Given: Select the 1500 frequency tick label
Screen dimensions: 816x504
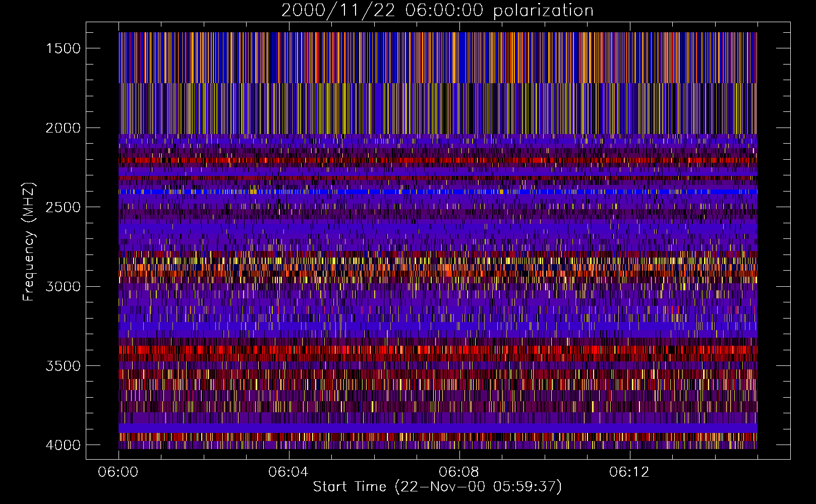Looking at the screenshot, I should (x=63, y=48).
